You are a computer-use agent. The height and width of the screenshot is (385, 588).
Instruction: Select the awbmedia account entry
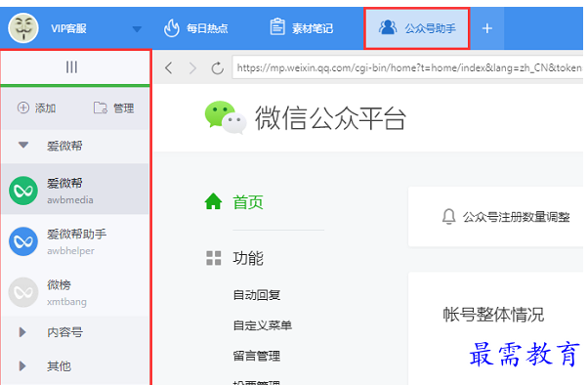click(75, 190)
